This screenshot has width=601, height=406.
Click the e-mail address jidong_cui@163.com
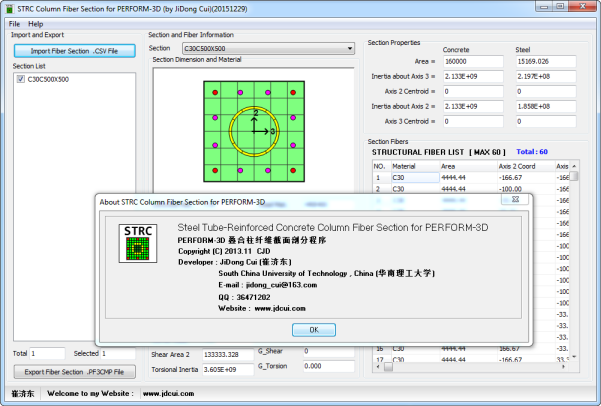[x=281, y=285]
